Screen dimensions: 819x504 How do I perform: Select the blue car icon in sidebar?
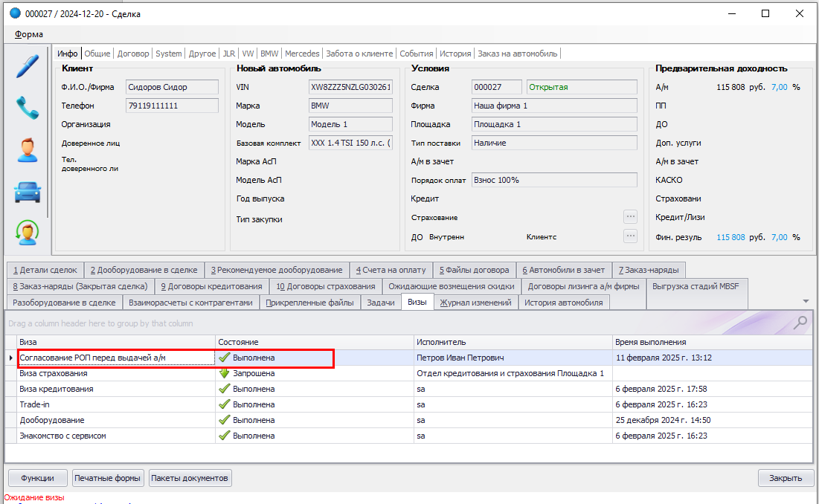(x=28, y=192)
